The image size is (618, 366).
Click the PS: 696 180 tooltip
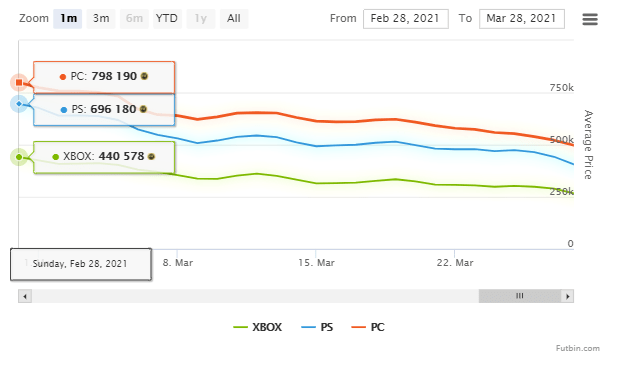(x=104, y=110)
